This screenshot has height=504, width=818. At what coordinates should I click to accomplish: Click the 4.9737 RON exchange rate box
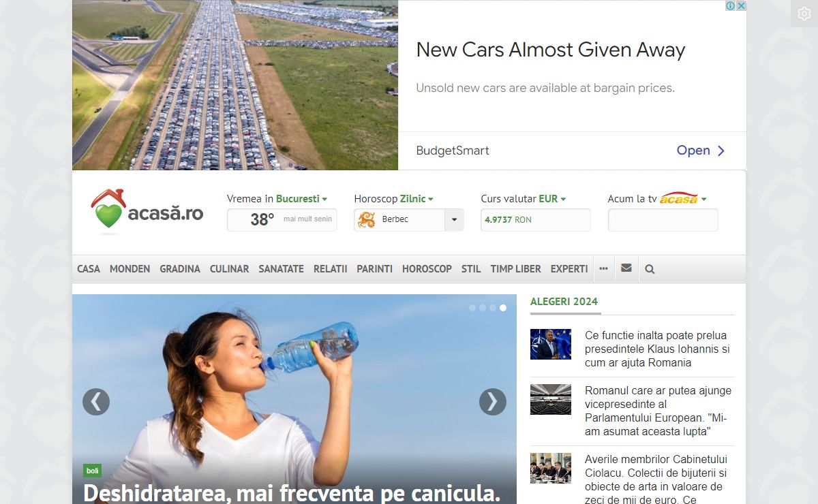536,220
